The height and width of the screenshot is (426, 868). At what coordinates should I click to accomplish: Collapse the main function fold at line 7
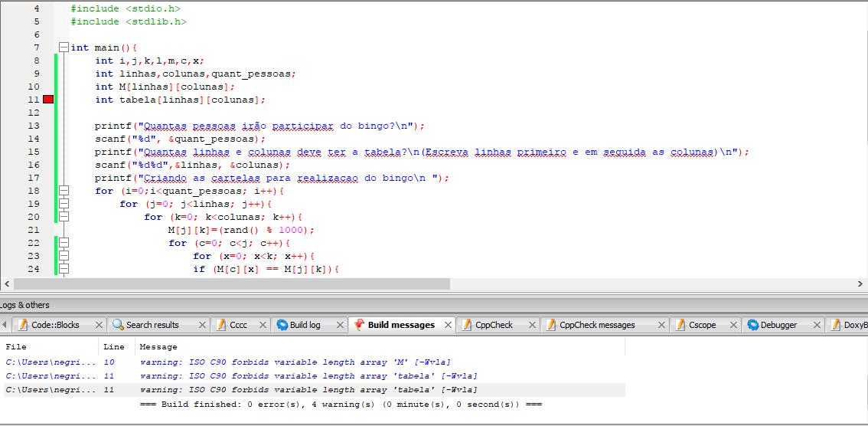(64, 48)
